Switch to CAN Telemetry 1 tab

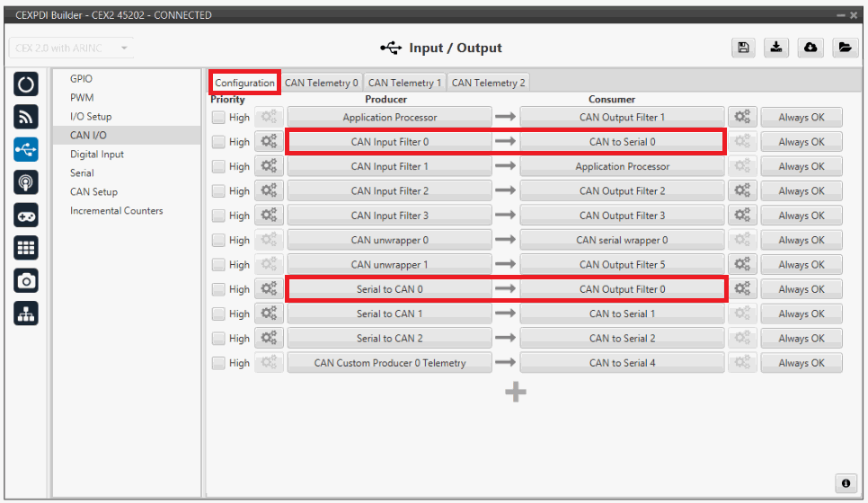point(404,83)
